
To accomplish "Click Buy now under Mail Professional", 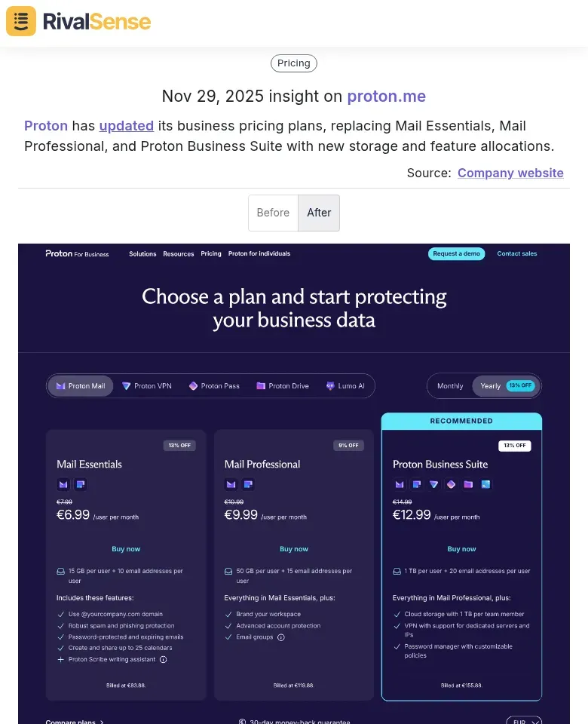I will [293, 549].
